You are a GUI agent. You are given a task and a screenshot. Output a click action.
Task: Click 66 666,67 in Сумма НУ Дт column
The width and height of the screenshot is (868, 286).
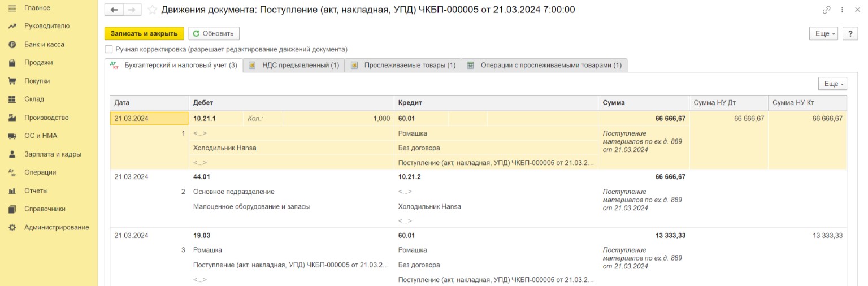[749, 119]
